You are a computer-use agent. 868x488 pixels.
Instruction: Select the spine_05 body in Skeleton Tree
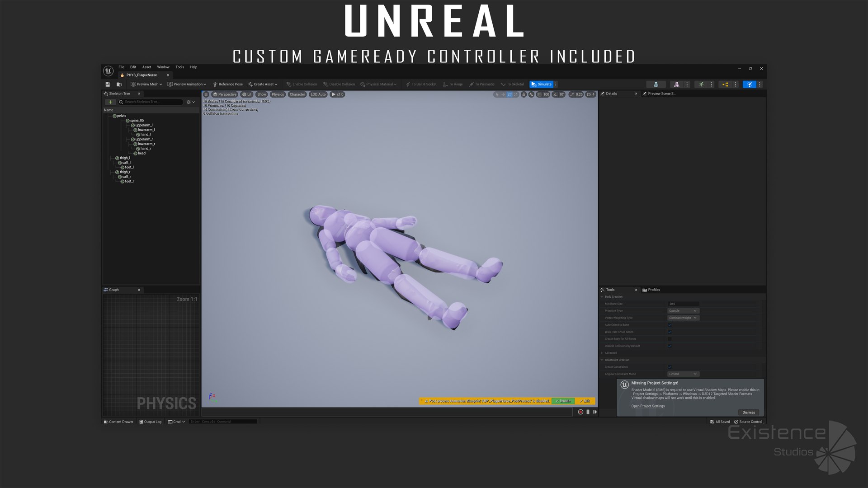coord(137,121)
